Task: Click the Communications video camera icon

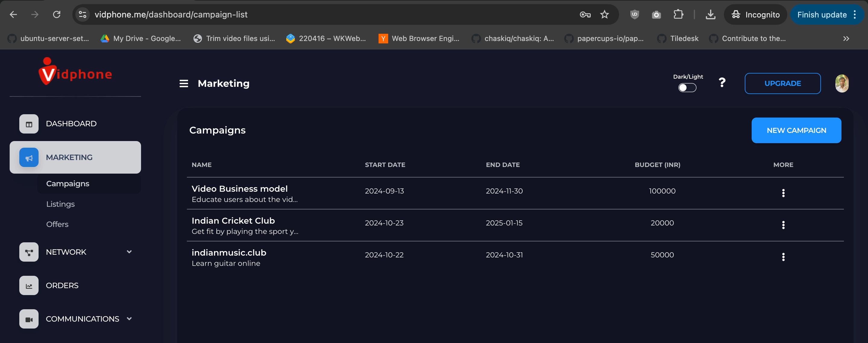Action: point(29,319)
